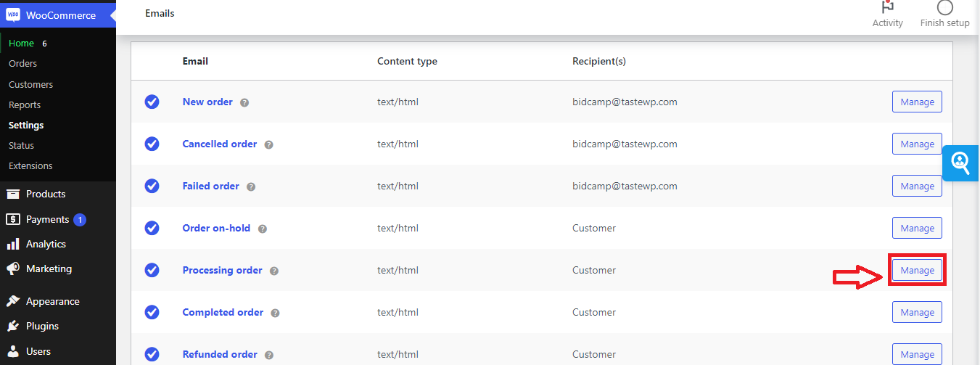Open the blue floating search person widget
This screenshot has width=980, height=365.
pyautogui.click(x=960, y=163)
